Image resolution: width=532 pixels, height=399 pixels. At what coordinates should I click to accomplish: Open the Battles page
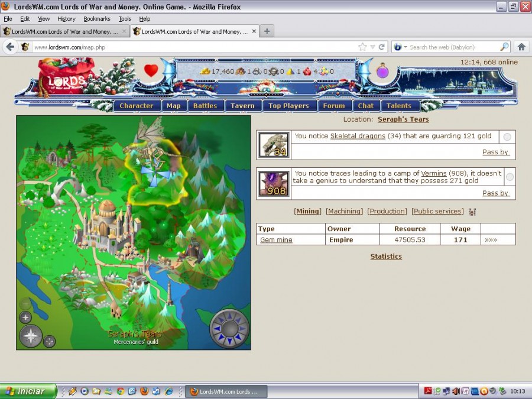click(205, 106)
